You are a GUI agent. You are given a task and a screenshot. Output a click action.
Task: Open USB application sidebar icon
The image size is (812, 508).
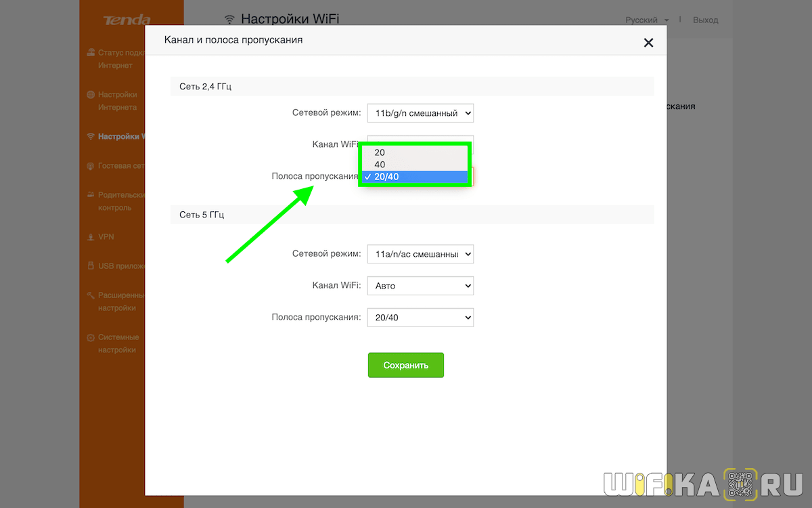click(91, 266)
